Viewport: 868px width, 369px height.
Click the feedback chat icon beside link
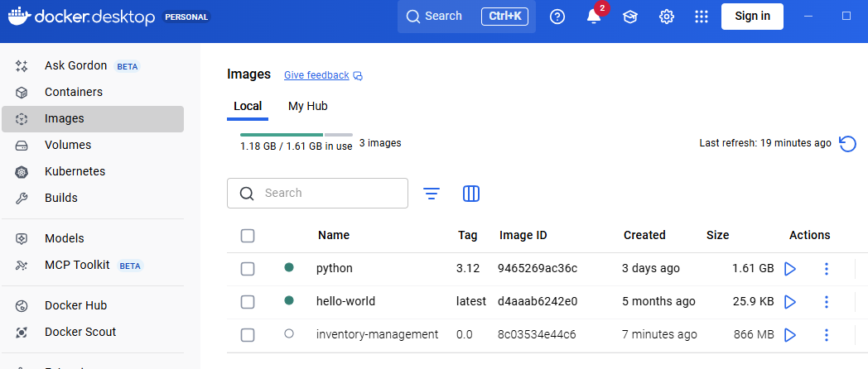point(358,76)
